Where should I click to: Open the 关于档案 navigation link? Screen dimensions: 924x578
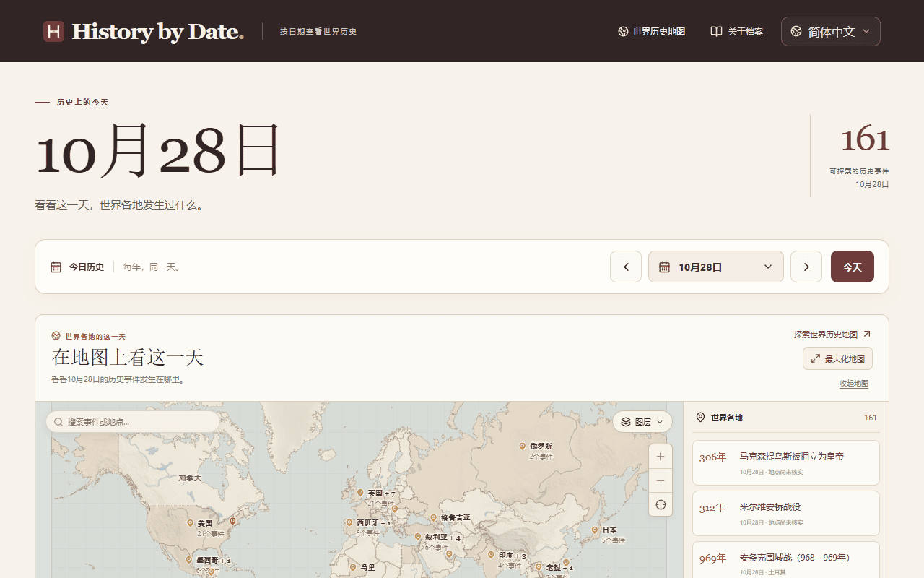pos(737,32)
